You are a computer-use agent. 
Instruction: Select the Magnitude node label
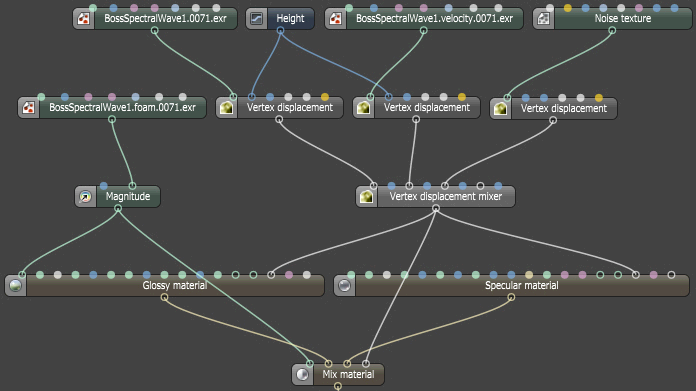coord(128,197)
